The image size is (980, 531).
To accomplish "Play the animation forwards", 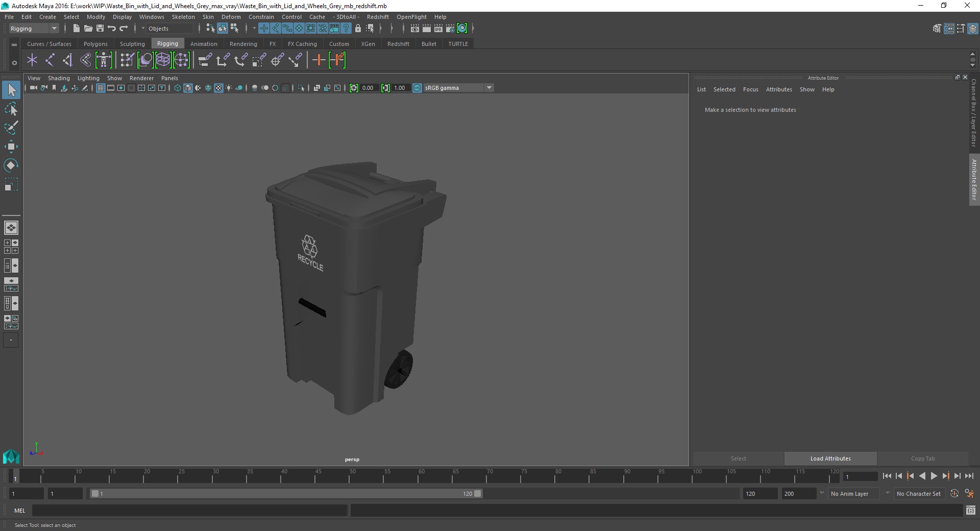I will (x=934, y=476).
